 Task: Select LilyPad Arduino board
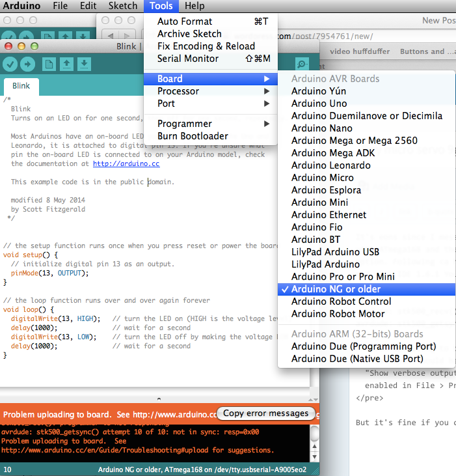pyautogui.click(x=366, y=264)
